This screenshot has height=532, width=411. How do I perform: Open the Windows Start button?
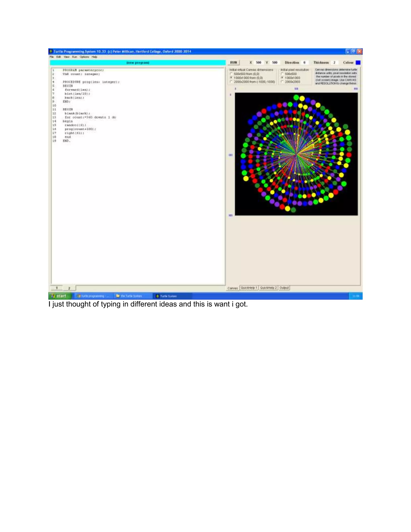click(x=60, y=296)
